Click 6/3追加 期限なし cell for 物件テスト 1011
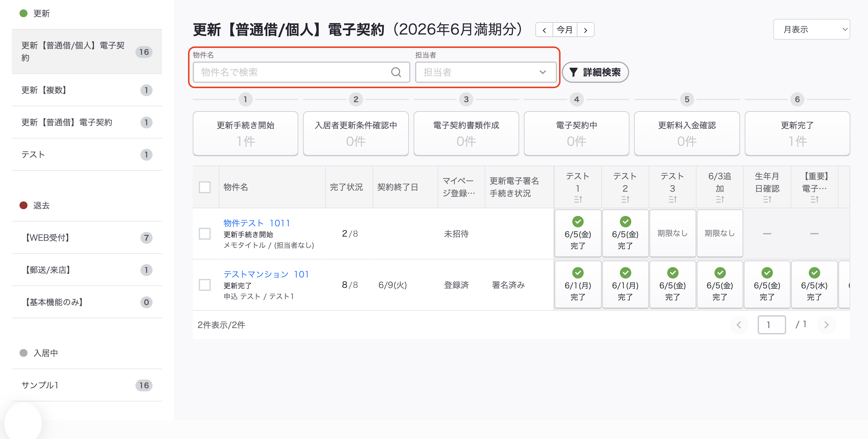 click(720, 233)
